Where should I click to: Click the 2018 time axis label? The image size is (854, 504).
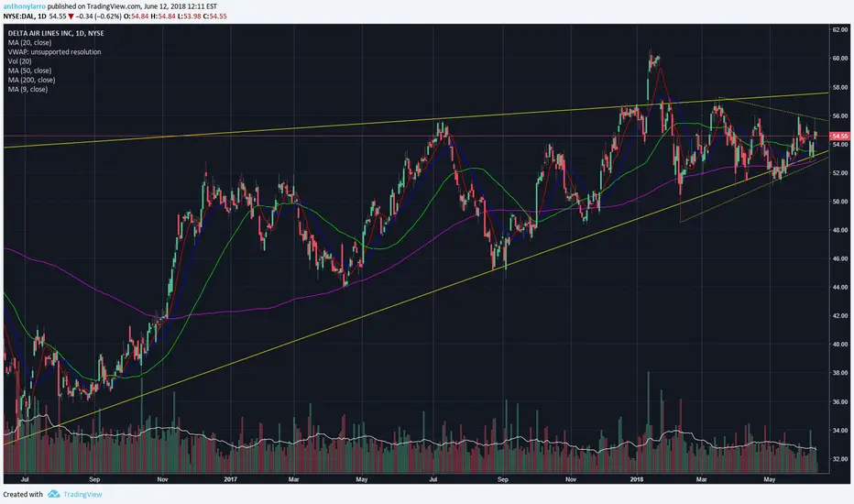click(x=636, y=479)
